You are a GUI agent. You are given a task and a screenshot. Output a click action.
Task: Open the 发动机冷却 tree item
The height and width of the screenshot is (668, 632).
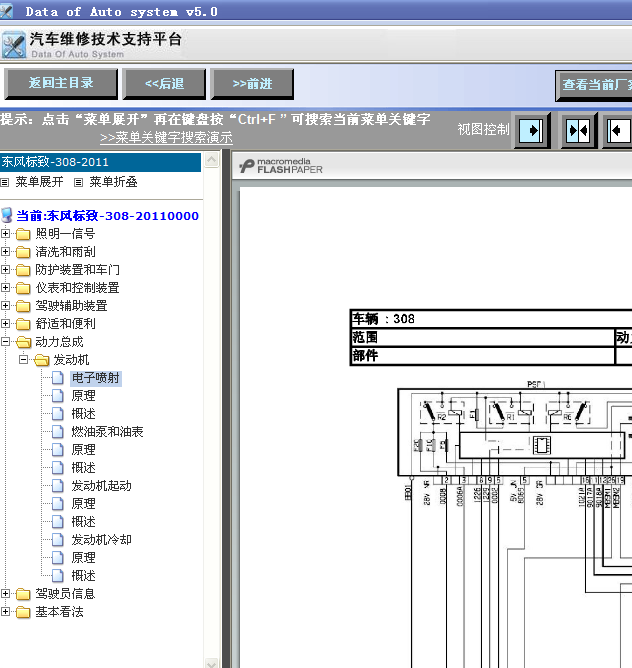pyautogui.click(x=101, y=540)
